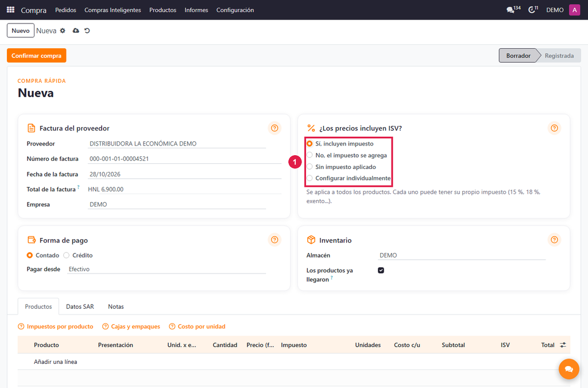
Task: Uncheck 'Los productos ya llegaron' checkbox
Action: [x=381, y=270]
